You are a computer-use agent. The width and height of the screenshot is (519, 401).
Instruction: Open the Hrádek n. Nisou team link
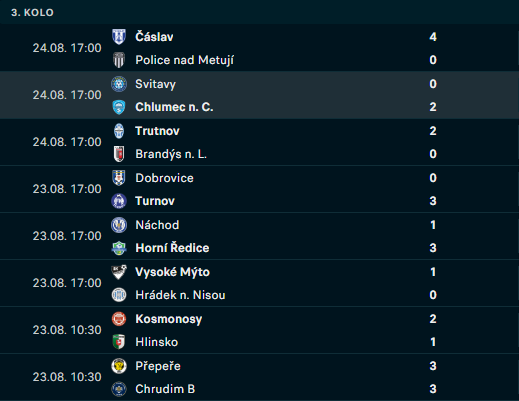click(x=180, y=295)
